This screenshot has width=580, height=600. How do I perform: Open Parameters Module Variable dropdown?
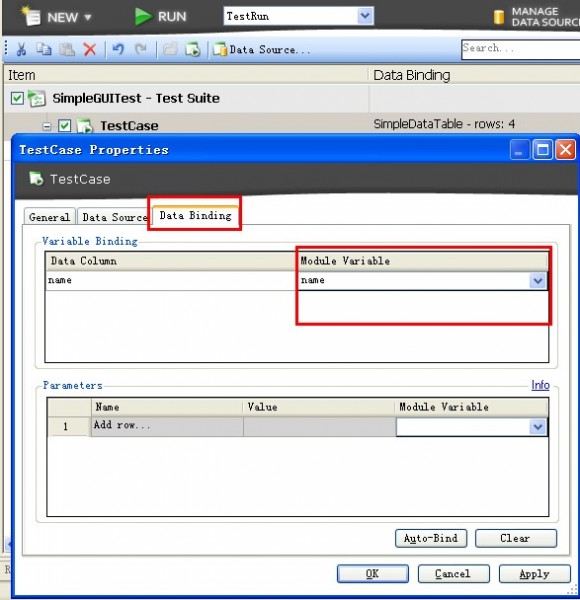click(x=538, y=427)
